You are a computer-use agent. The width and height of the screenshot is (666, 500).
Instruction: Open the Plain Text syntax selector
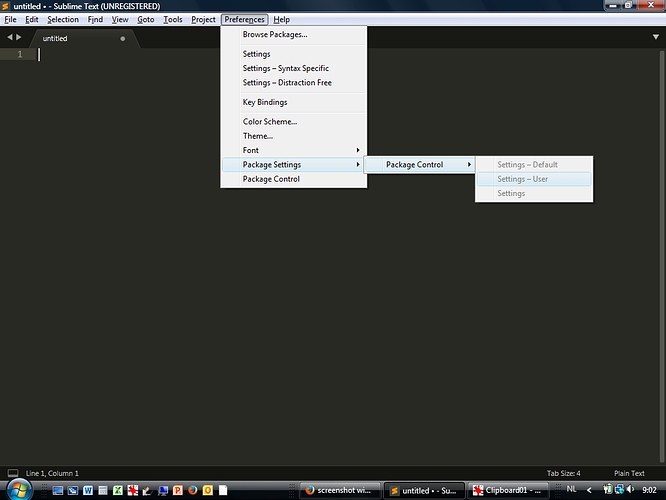629,473
